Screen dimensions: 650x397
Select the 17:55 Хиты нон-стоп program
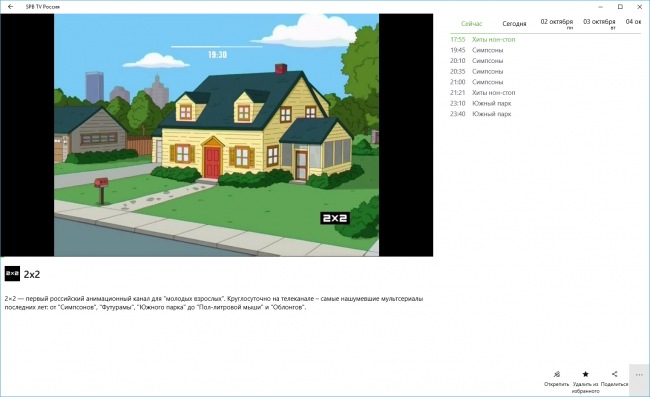[483, 39]
